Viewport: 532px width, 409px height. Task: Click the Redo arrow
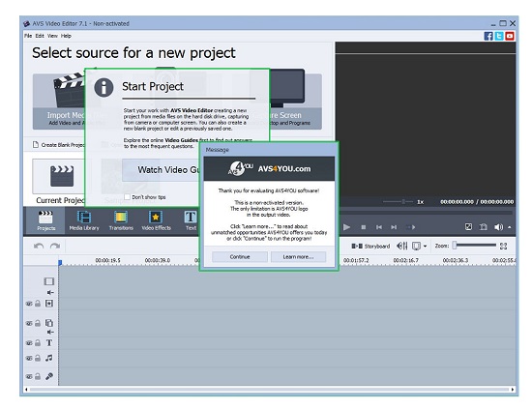[x=55, y=246]
